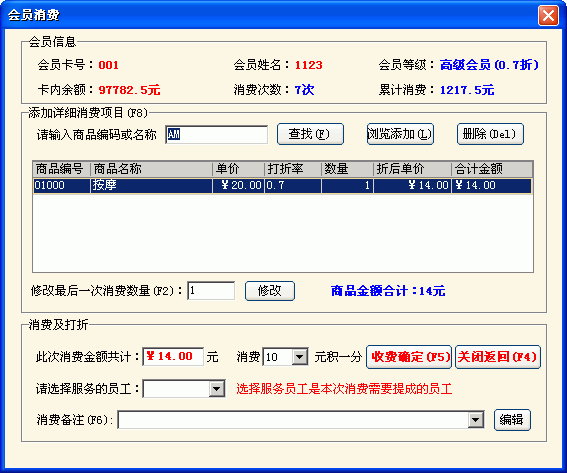Viewport: 567px width, 473px height.
Task: Expand the 元积一分 points dropdown arrow
Action: pyautogui.click(x=300, y=357)
